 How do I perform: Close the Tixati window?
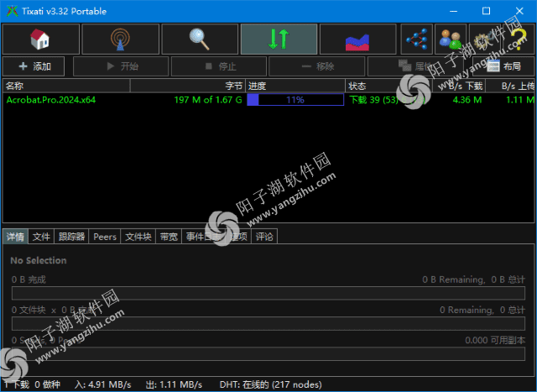(519, 11)
